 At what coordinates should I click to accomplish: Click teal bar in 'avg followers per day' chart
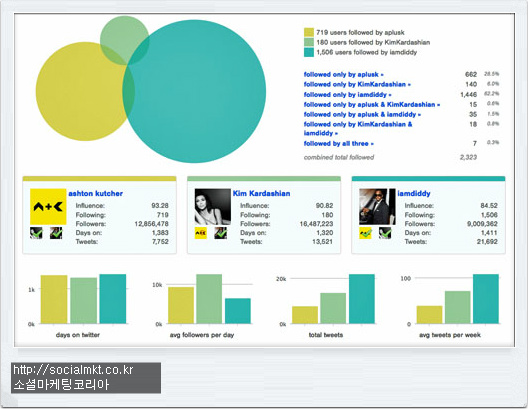click(238, 311)
